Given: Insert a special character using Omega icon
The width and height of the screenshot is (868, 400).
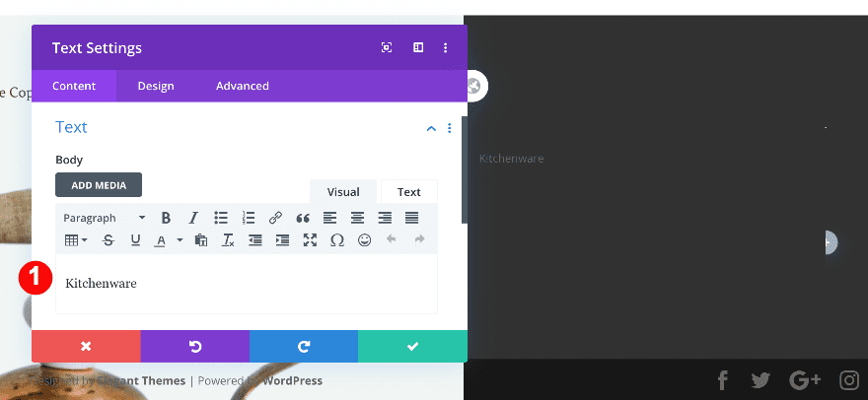Looking at the screenshot, I should coord(336,240).
